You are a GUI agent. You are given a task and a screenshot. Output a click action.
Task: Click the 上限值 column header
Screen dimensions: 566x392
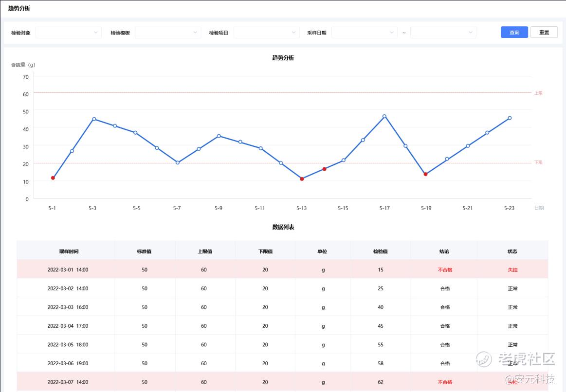205,251
